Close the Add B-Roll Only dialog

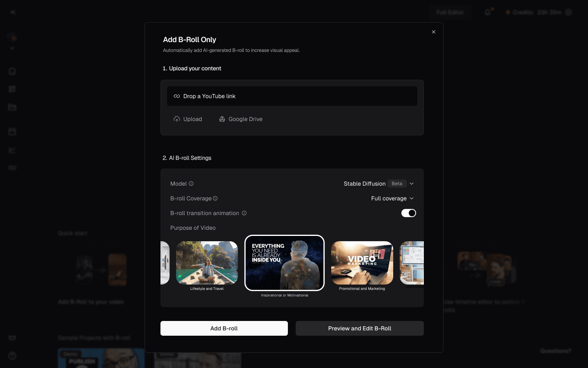coord(434,32)
